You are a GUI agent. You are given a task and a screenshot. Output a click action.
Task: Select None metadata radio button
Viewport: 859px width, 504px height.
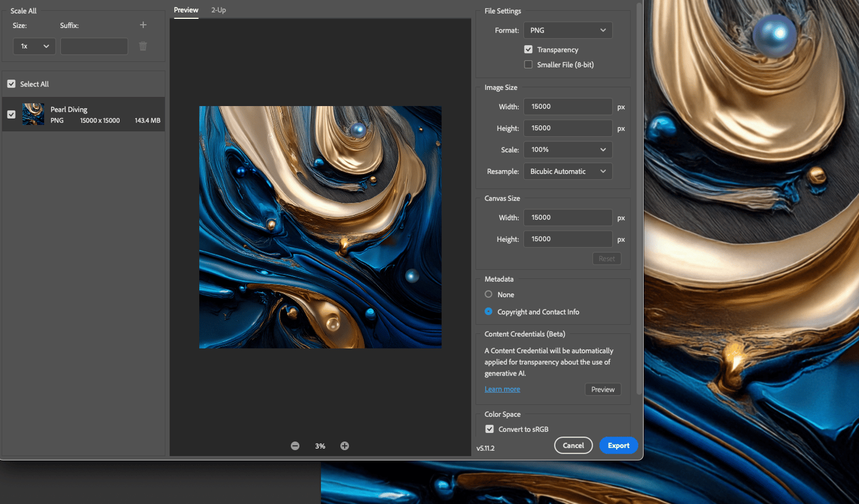click(x=488, y=294)
